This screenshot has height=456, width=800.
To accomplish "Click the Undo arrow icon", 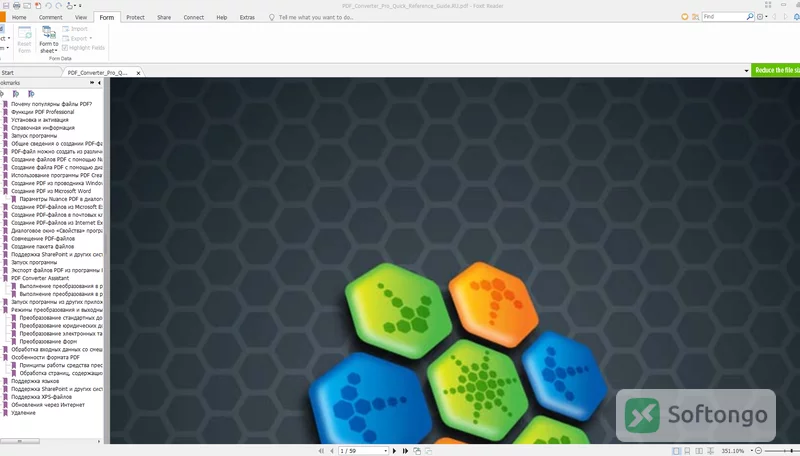I will coord(48,6).
